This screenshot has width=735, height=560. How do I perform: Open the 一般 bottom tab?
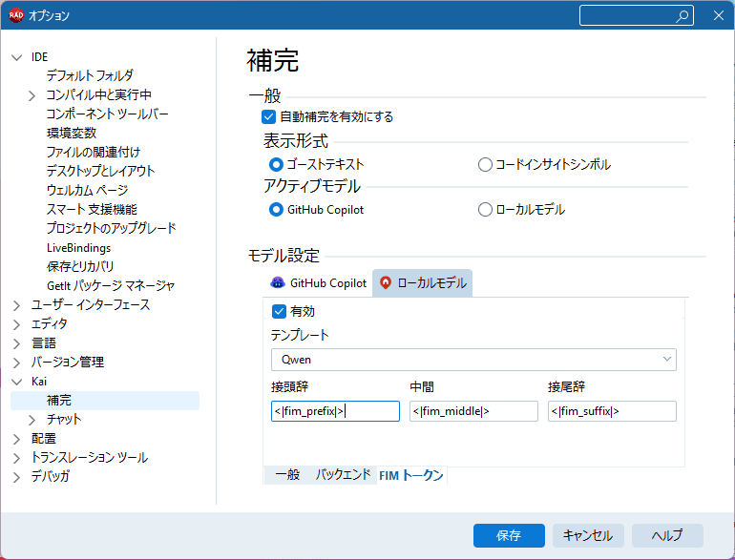coord(288,475)
